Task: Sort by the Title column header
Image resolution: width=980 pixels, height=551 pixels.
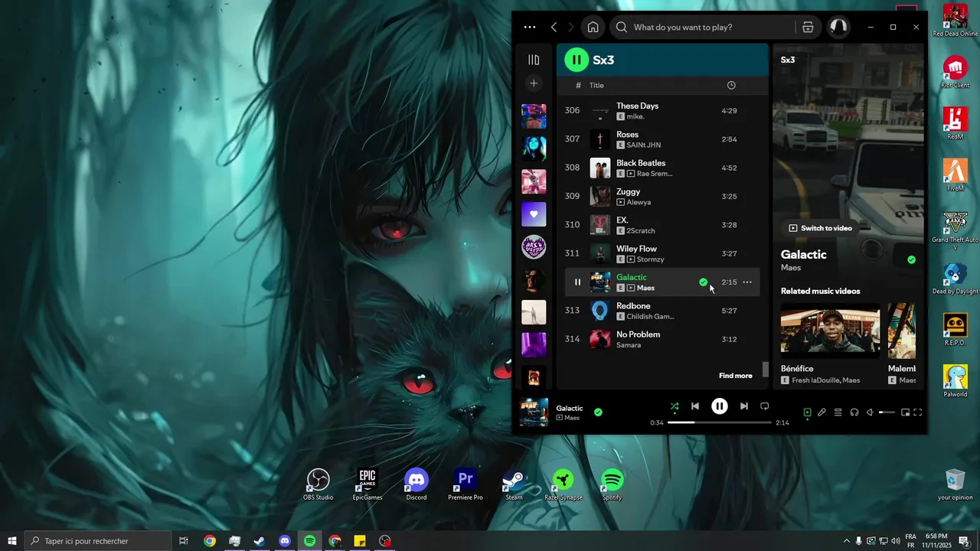Action: point(596,85)
